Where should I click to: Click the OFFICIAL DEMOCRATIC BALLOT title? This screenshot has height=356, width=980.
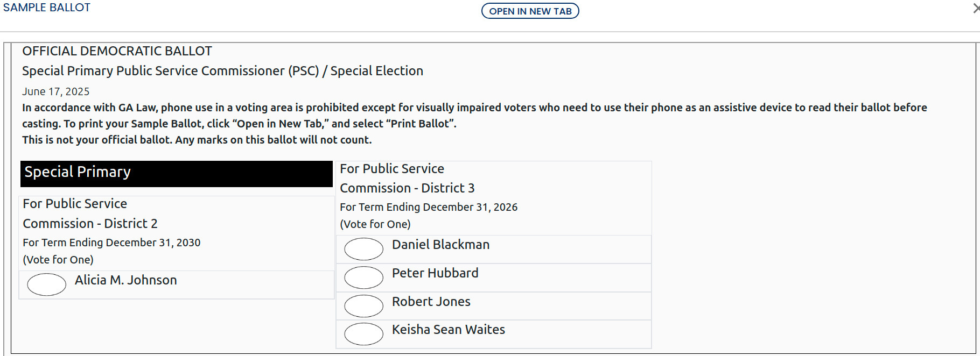click(x=116, y=51)
